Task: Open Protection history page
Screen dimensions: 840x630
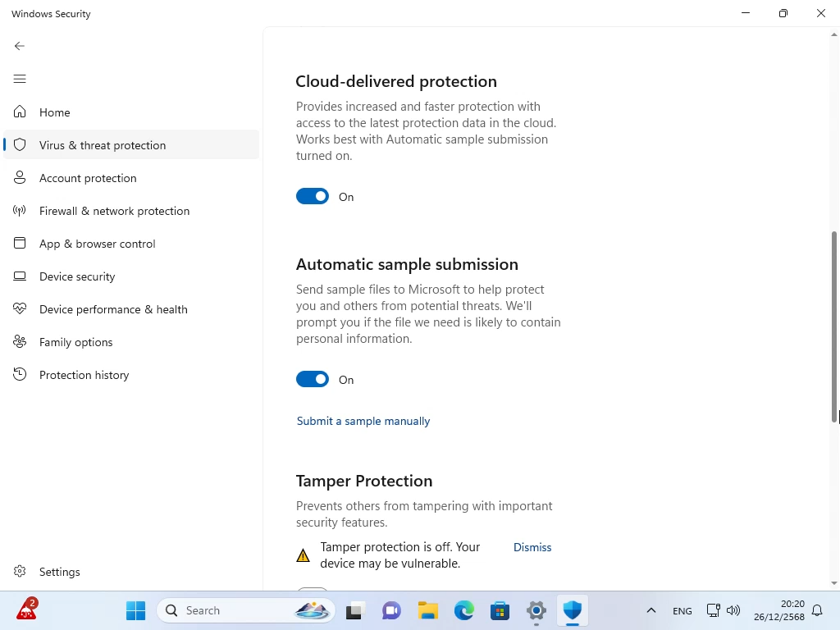Action: (84, 375)
